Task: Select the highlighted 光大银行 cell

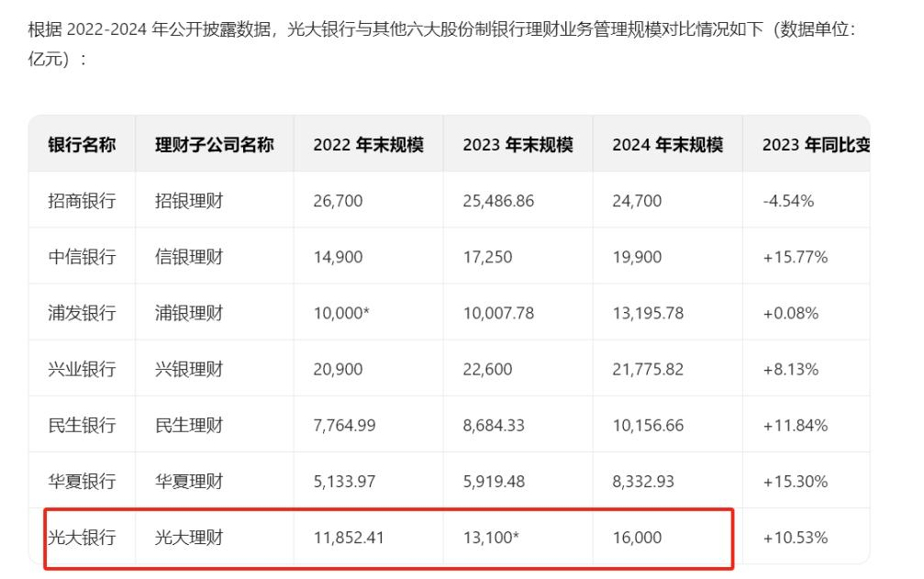Action: [82, 538]
